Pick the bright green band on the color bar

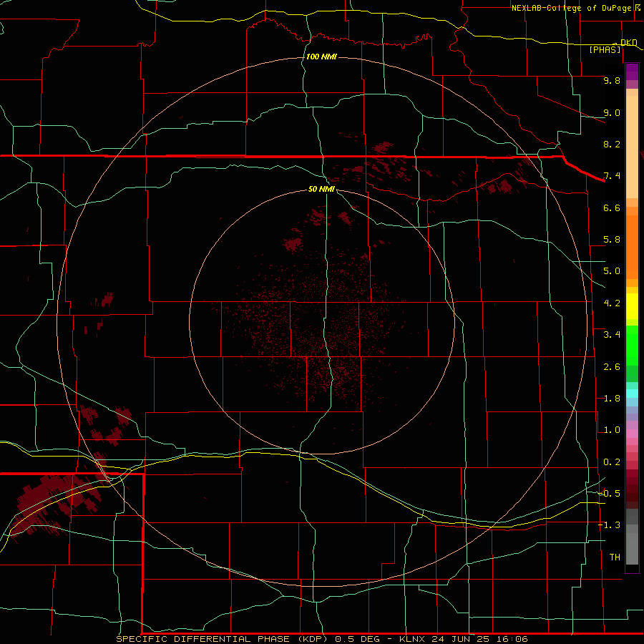click(632, 346)
